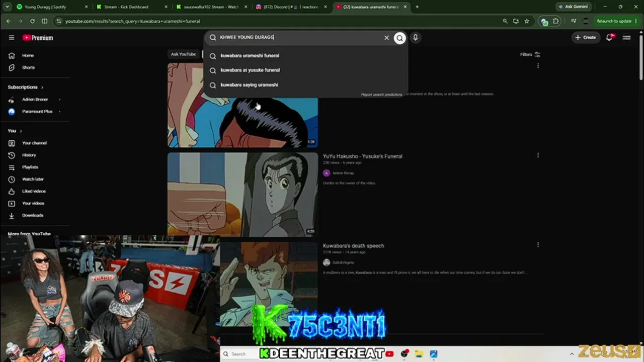644x362 pixels.
Task: Open the Watch later list
Action: [33, 179]
